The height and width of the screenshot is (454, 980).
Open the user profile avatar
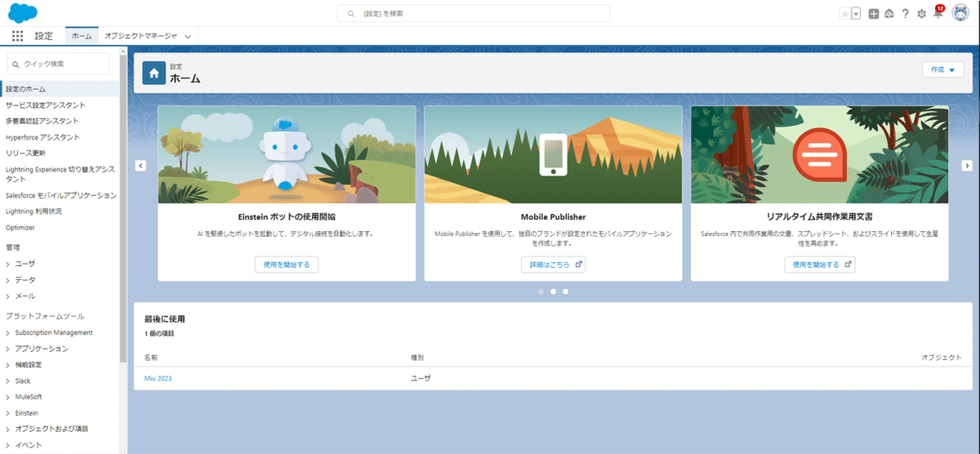coord(960,14)
